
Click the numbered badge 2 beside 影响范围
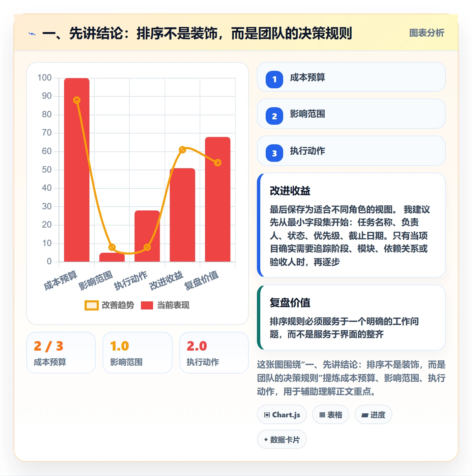click(274, 116)
